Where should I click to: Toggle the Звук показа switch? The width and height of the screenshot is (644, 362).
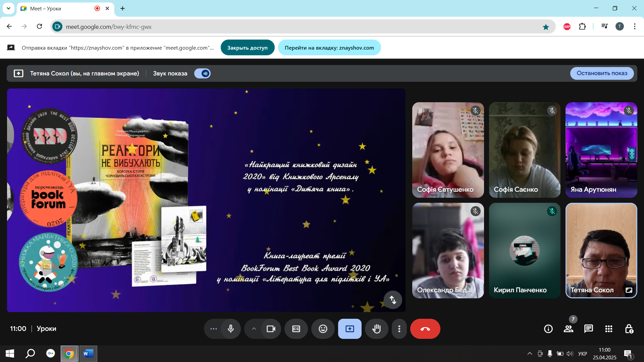[203, 73]
